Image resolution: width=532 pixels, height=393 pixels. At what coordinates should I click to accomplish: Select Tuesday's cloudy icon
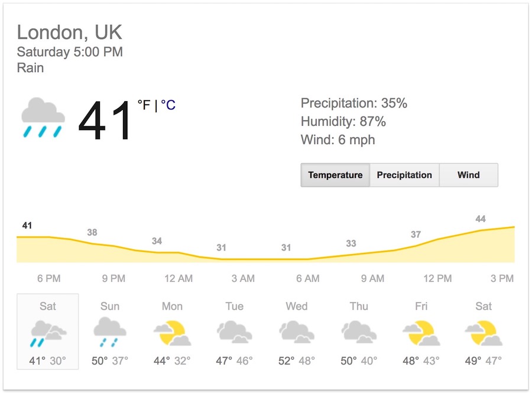235,332
